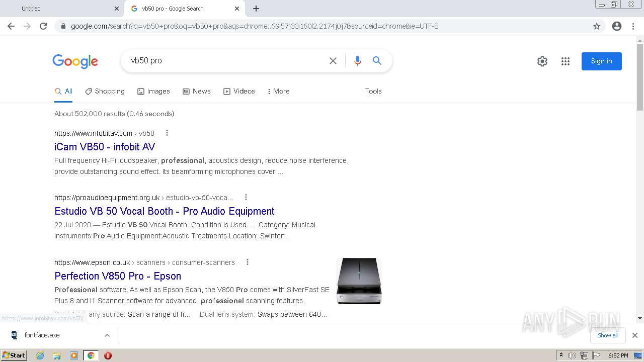This screenshot has height=362, width=644.
Task: Switch to Videos results
Action: [239, 92]
